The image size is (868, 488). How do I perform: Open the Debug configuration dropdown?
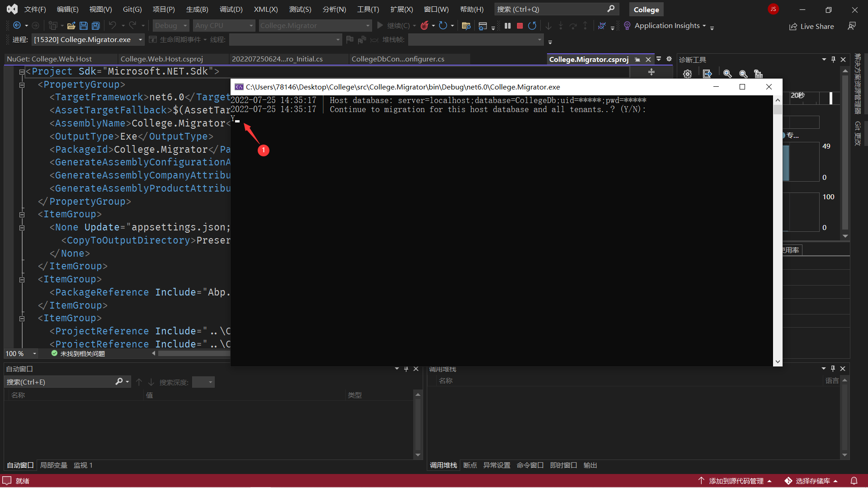click(171, 26)
